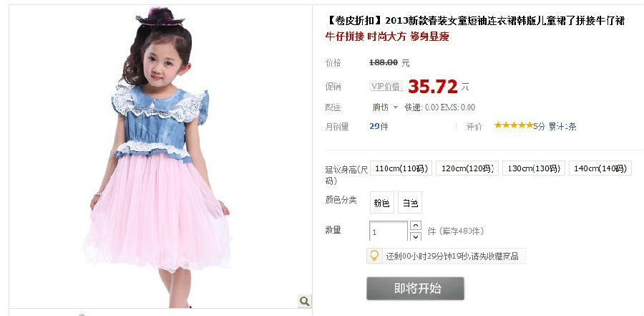Click the monthly sales 29件 count
644x316 pixels.
pyautogui.click(x=379, y=126)
